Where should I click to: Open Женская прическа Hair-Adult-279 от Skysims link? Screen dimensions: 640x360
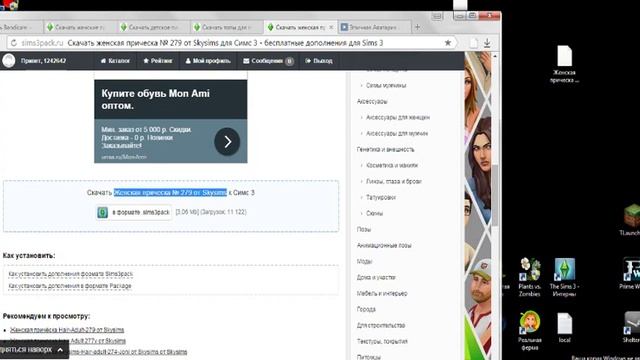tap(67, 330)
